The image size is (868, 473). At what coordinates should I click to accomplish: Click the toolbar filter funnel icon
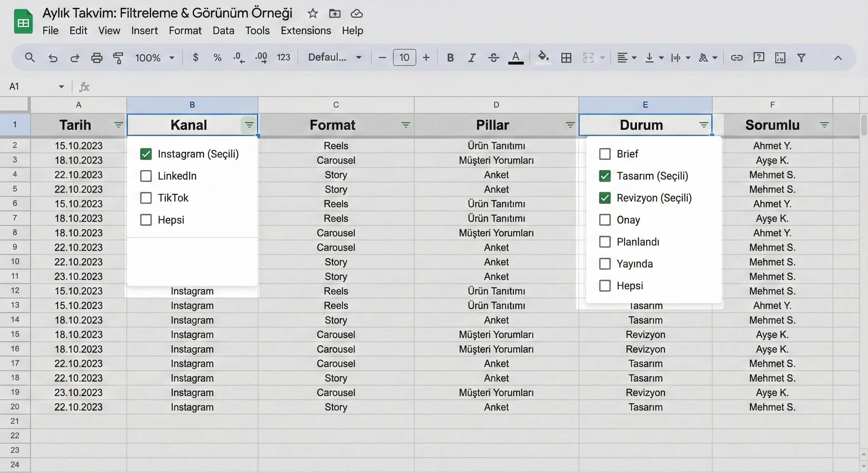(801, 58)
